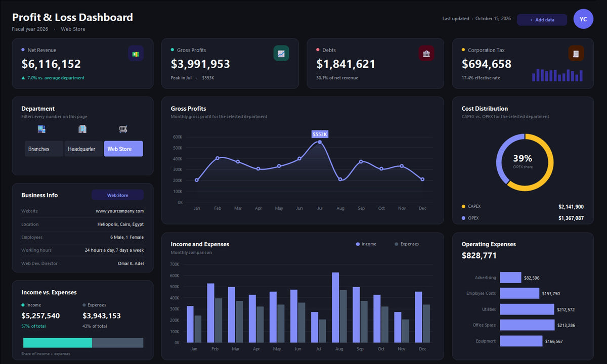Select the Headquarter department tab

[x=83, y=149]
